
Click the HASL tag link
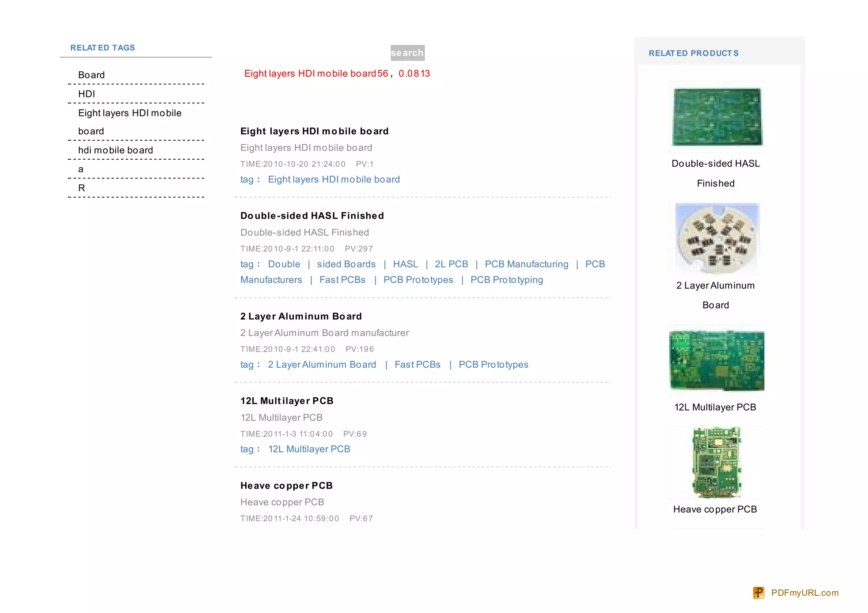[x=405, y=264]
